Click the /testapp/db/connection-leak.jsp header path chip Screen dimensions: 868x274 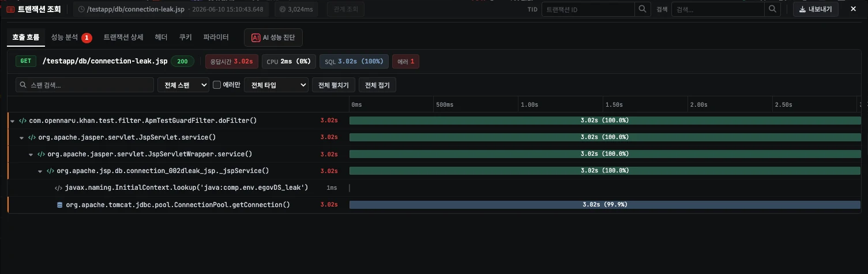point(171,9)
